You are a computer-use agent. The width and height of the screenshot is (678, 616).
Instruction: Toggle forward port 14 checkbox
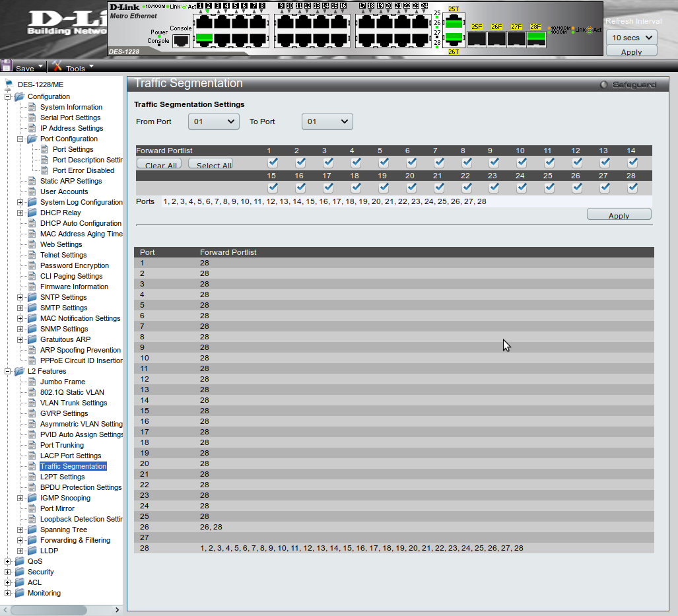click(x=632, y=162)
